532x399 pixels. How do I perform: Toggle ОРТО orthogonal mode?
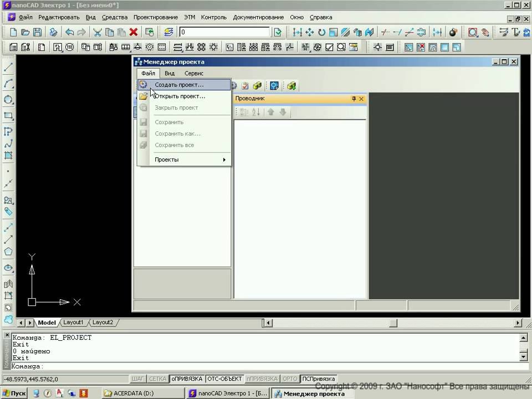coord(290,378)
